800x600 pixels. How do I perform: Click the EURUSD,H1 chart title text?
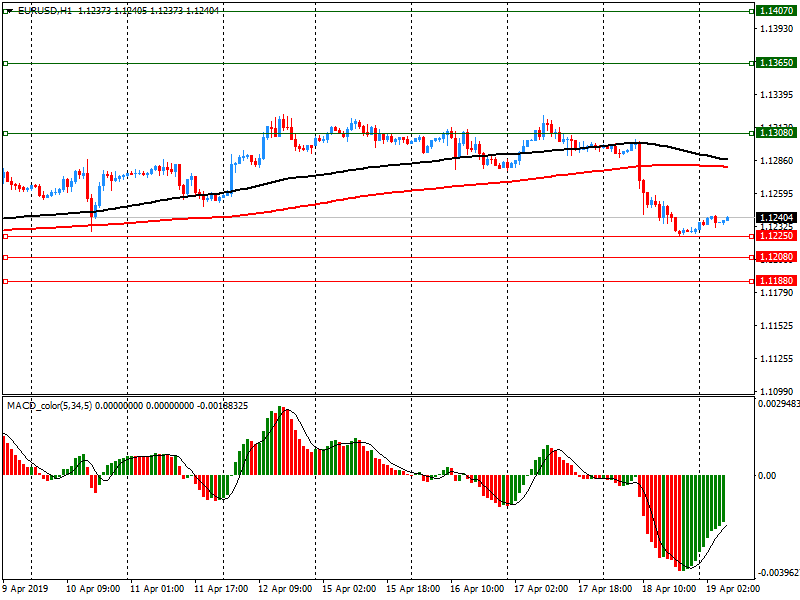(x=45, y=10)
